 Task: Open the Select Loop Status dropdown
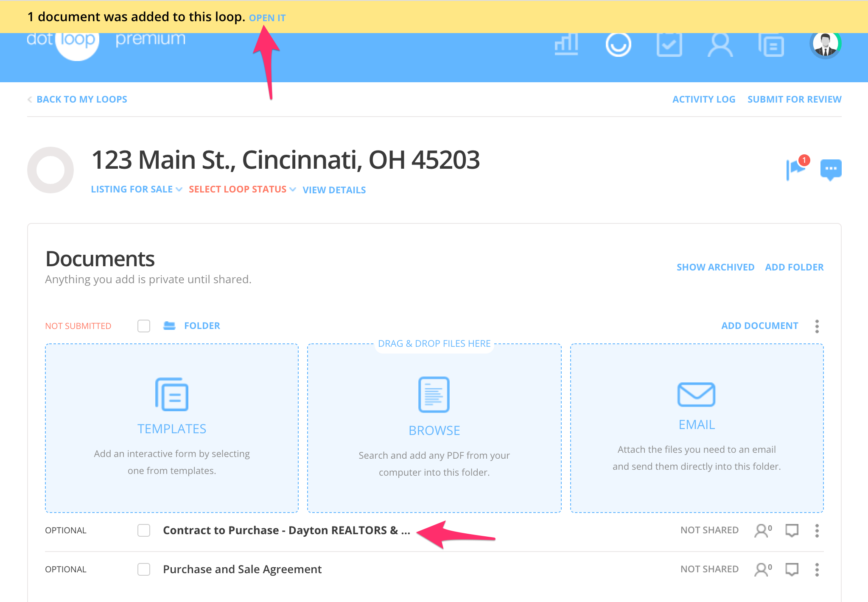[242, 189]
